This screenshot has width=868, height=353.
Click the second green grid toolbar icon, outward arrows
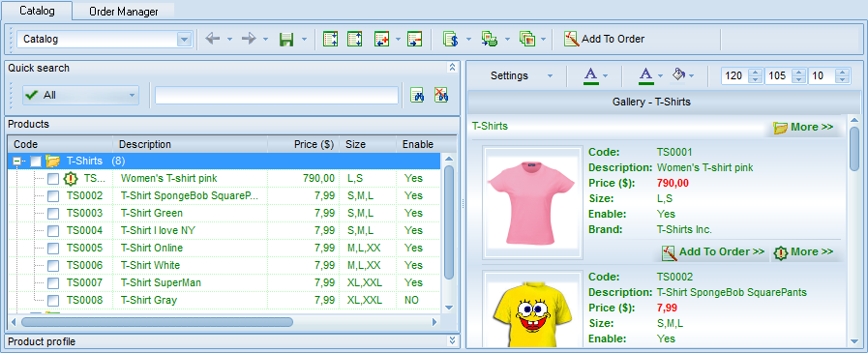354,40
